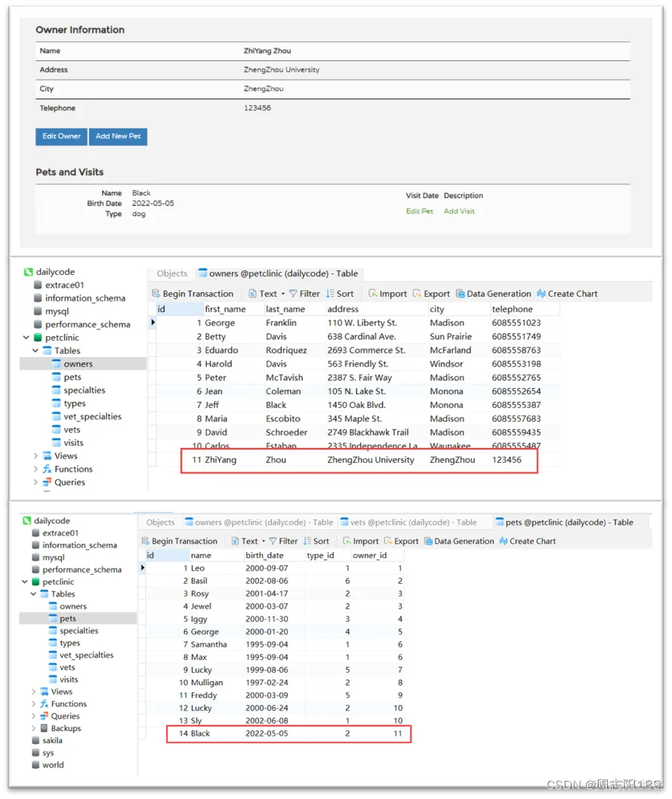
Task: Select vets @petclinic table tab
Action: point(408,523)
